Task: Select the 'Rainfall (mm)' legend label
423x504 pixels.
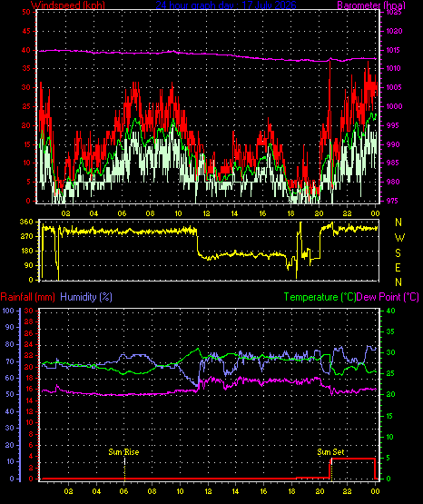Action: pos(27,297)
